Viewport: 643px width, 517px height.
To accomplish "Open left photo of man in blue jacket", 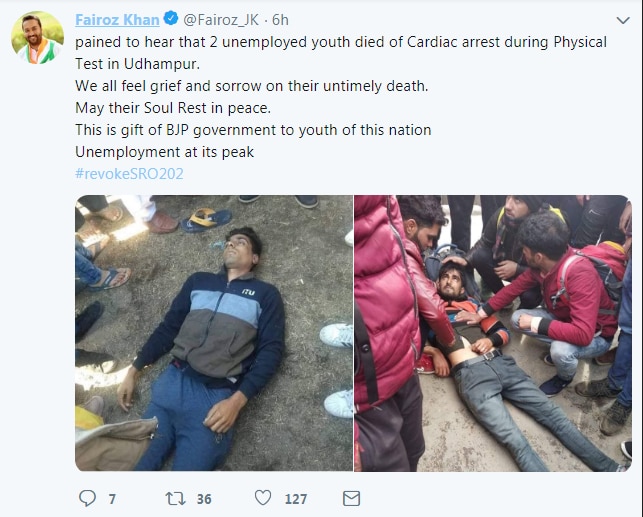I will pyautogui.click(x=214, y=333).
